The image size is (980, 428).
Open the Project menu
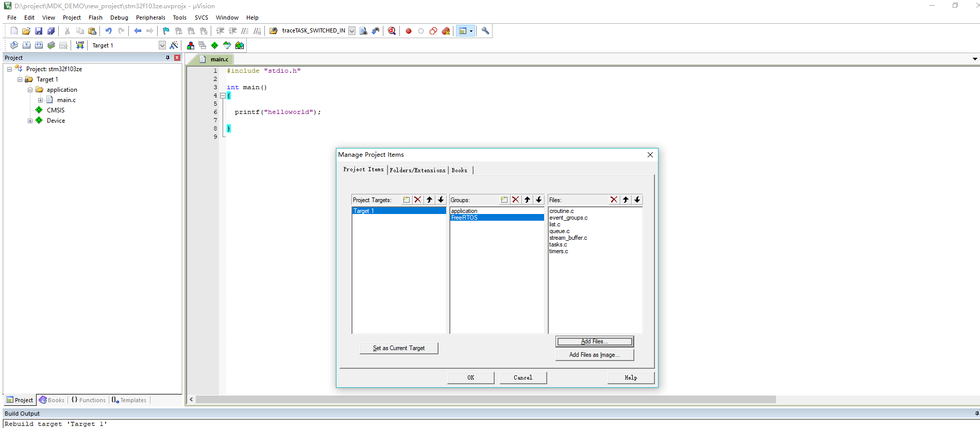coord(72,18)
